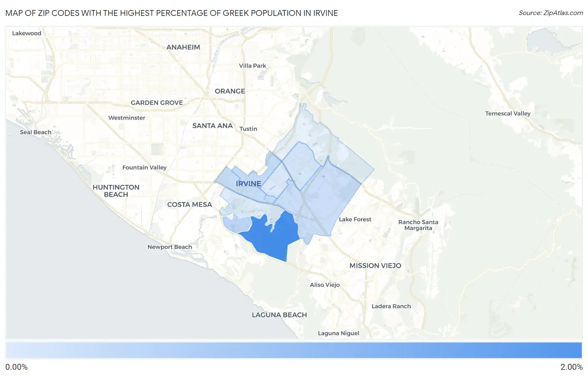This screenshot has width=588, height=376.
Task: Click the Laguna Niguel label
Action: pos(339,333)
